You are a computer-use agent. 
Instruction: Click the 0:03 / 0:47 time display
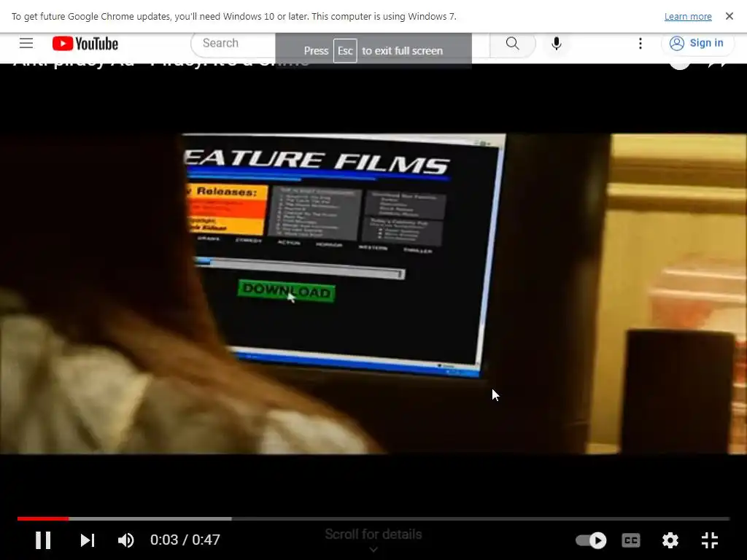pyautogui.click(x=185, y=540)
